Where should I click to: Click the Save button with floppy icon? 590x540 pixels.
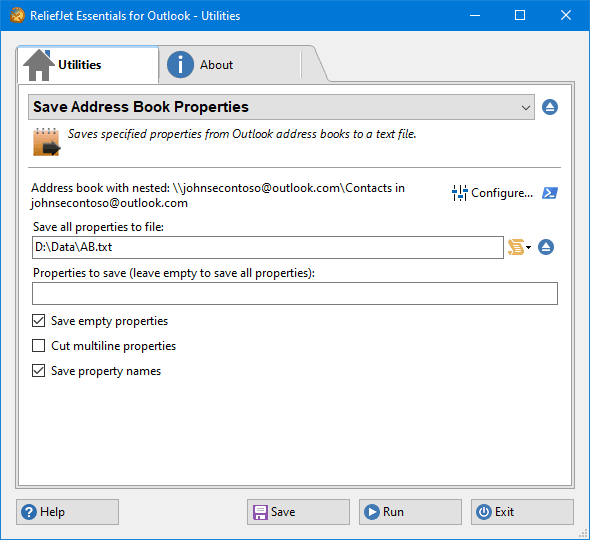click(x=298, y=512)
